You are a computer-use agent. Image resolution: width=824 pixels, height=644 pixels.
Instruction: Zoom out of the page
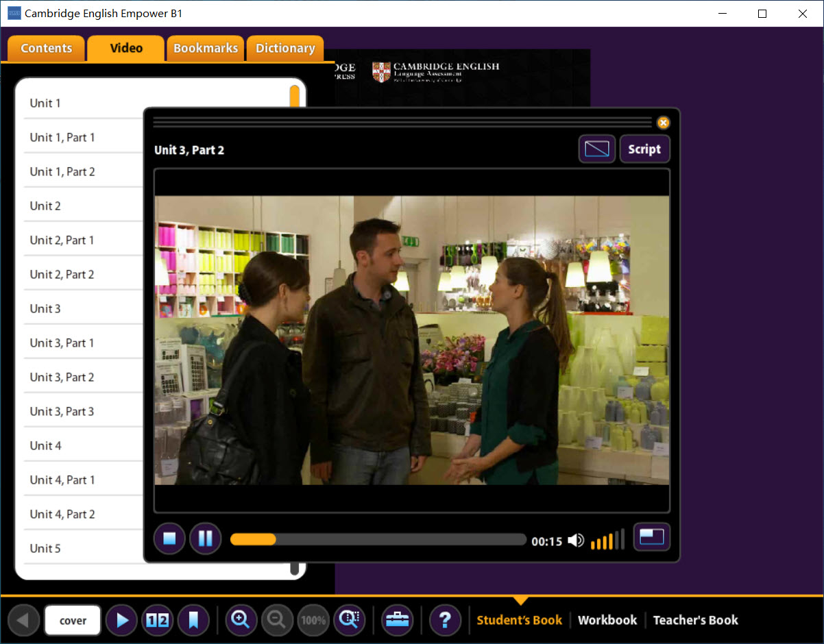point(277,621)
